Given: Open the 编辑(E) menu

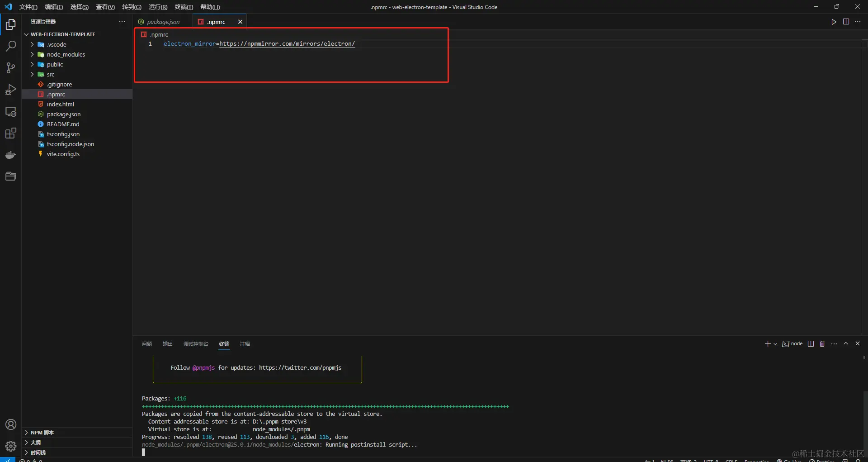Looking at the screenshot, I should (54, 7).
